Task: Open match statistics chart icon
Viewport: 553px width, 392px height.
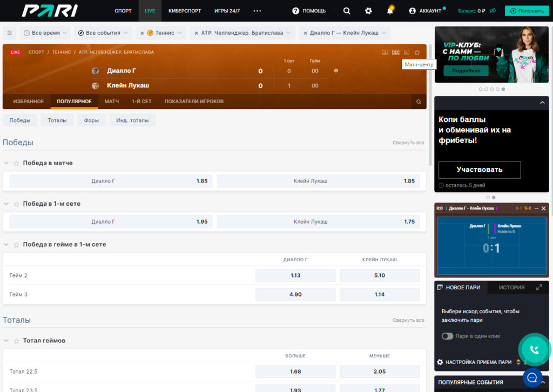Action: click(x=407, y=52)
